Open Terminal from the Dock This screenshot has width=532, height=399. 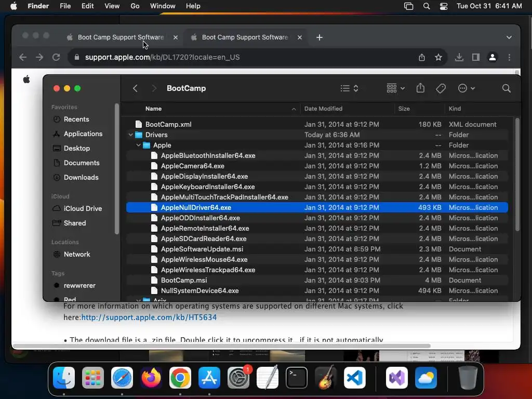pos(297,378)
